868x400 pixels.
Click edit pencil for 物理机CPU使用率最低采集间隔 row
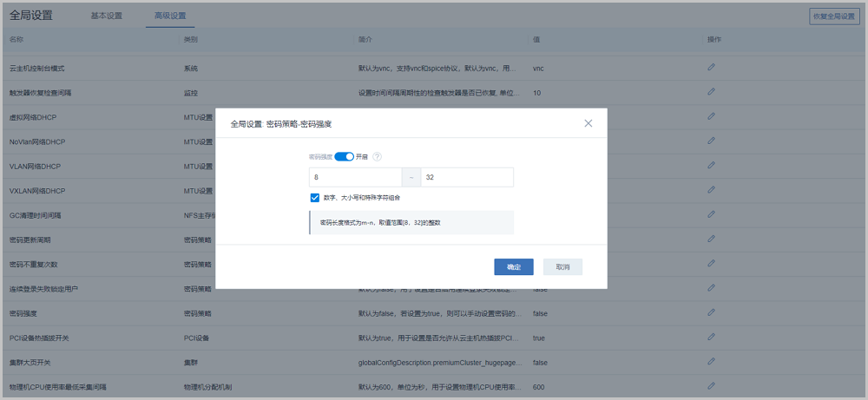coord(711,385)
